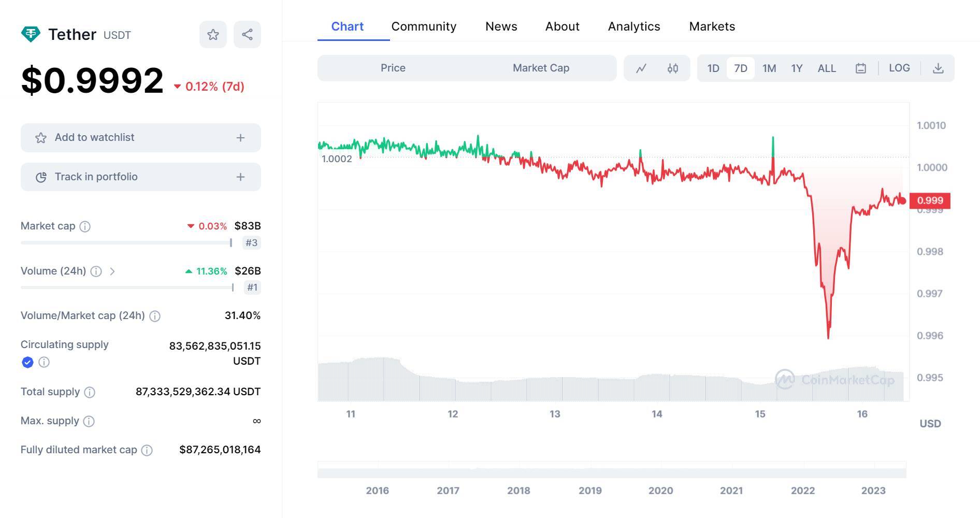Click the 0.999 current price marker

(x=930, y=200)
